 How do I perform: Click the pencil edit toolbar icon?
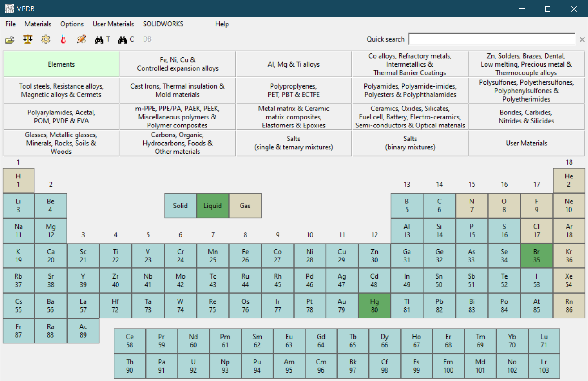[81, 39]
